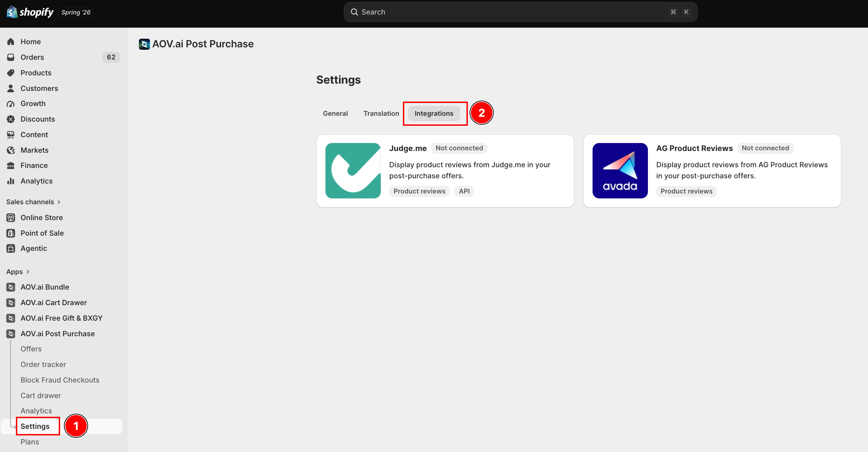Click Judge.me Not connected status badge
868x452 pixels.
click(459, 148)
